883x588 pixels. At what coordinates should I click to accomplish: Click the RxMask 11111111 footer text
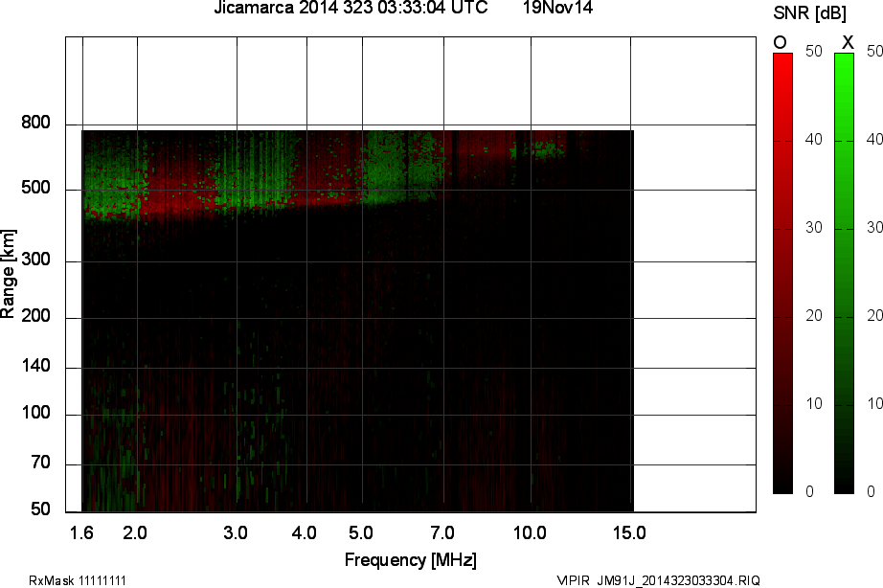pos(78,580)
